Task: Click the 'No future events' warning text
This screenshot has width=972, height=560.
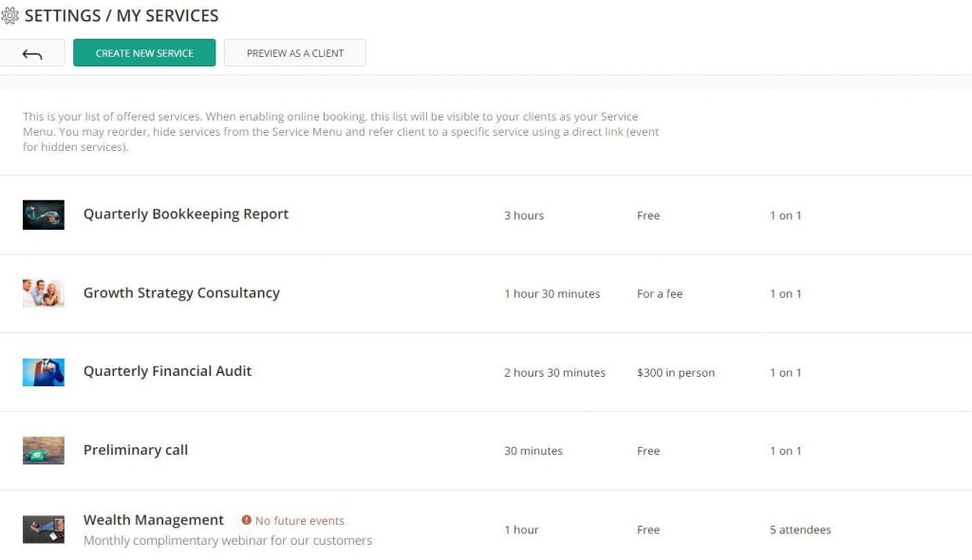Action: pos(299,521)
